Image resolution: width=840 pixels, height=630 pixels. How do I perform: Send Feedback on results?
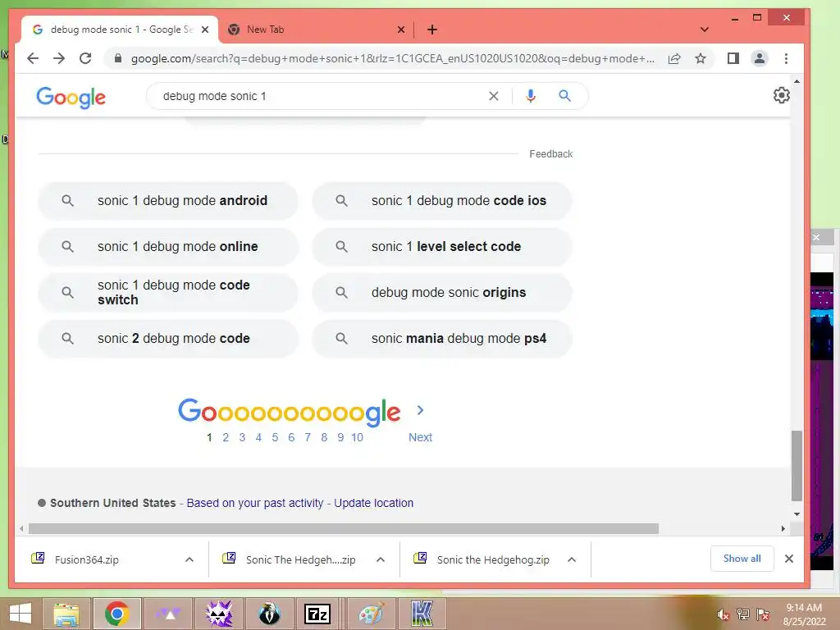(550, 153)
